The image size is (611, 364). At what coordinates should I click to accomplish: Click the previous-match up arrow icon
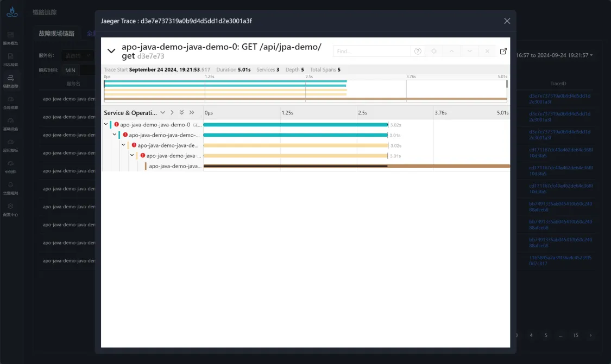tap(451, 51)
